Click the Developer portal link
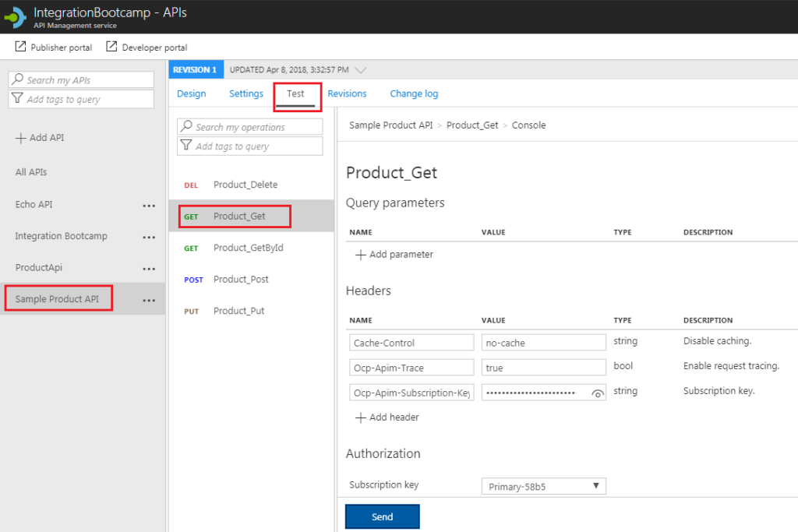 [x=154, y=48]
